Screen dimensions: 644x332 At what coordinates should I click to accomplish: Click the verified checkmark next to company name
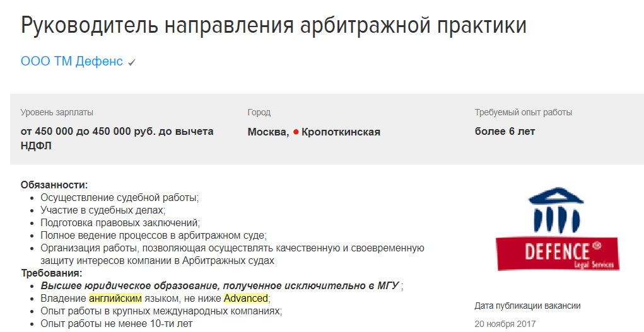(x=132, y=62)
